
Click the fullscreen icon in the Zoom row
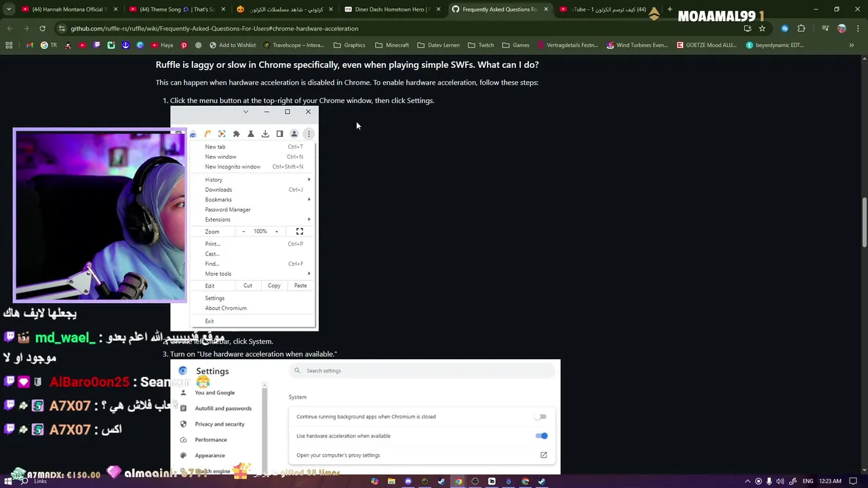coord(300,232)
